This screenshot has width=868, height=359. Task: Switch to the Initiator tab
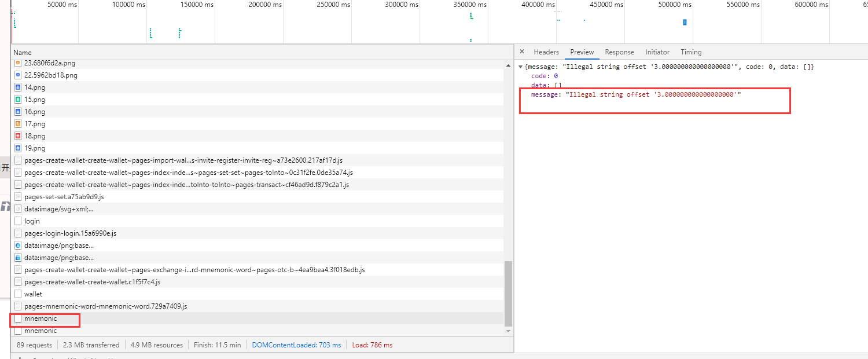click(x=657, y=52)
